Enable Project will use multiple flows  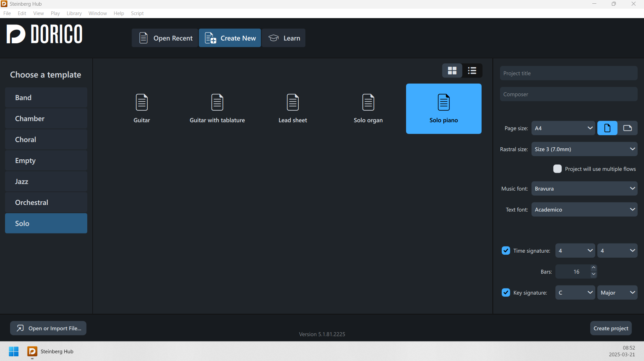(557, 169)
